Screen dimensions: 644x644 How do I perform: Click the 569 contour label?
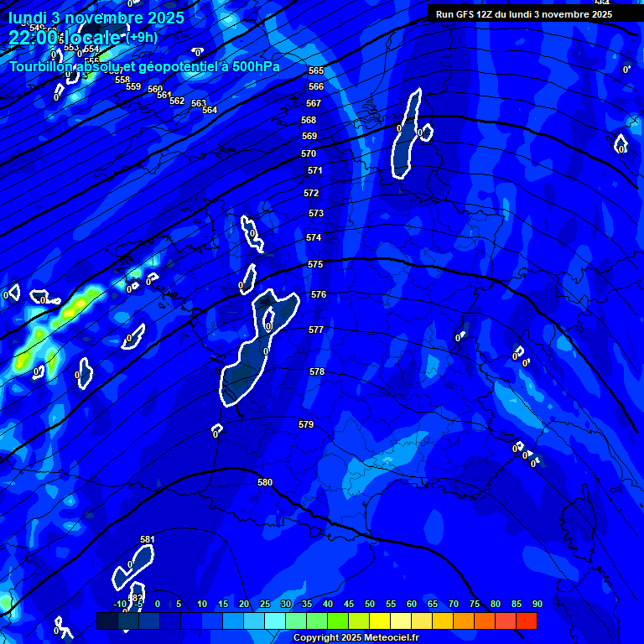pyautogui.click(x=309, y=136)
